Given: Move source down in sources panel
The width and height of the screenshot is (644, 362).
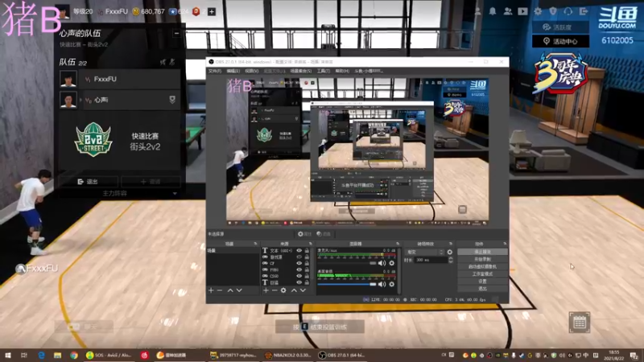Looking at the screenshot, I should (303, 290).
